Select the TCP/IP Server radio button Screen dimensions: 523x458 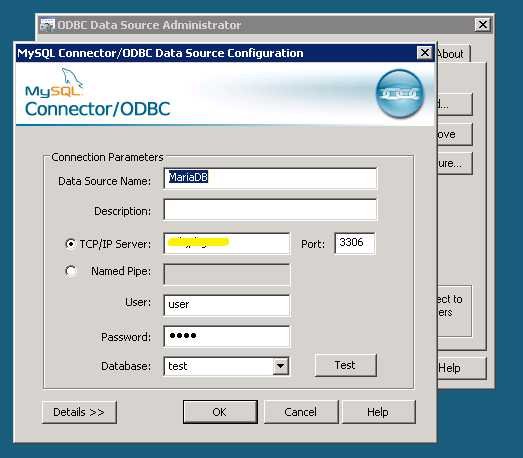coord(70,244)
